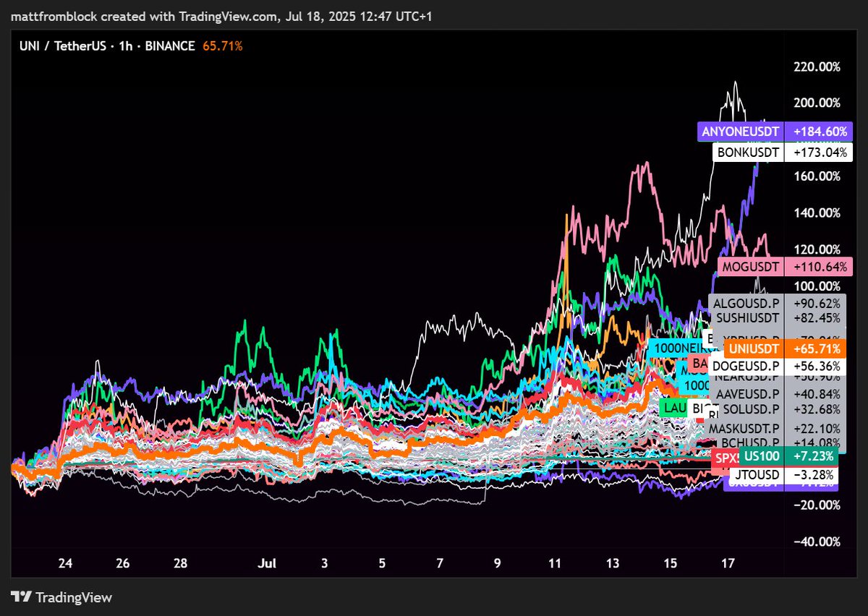
Task: Select the orange UNIUSDT series label
Action: tap(754, 348)
